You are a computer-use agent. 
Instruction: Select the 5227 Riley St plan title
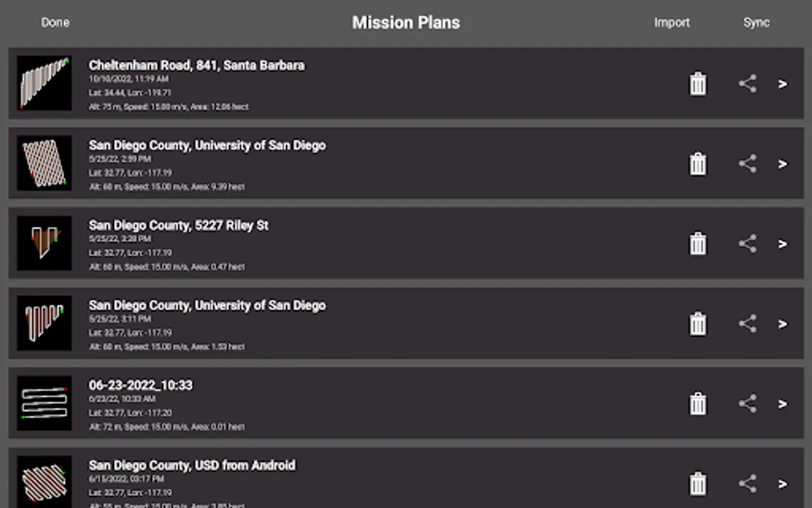[x=178, y=225]
